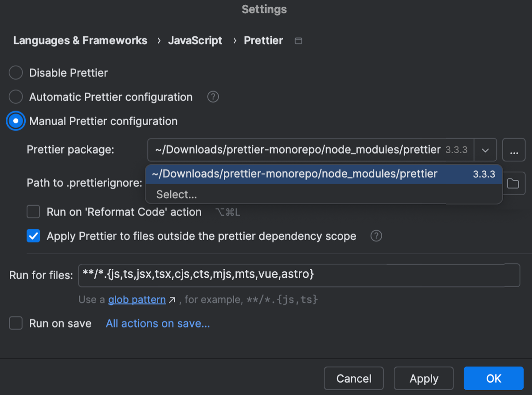Open the Prettier package dropdown chevron
Screen dimensions: 532x395
(485, 150)
